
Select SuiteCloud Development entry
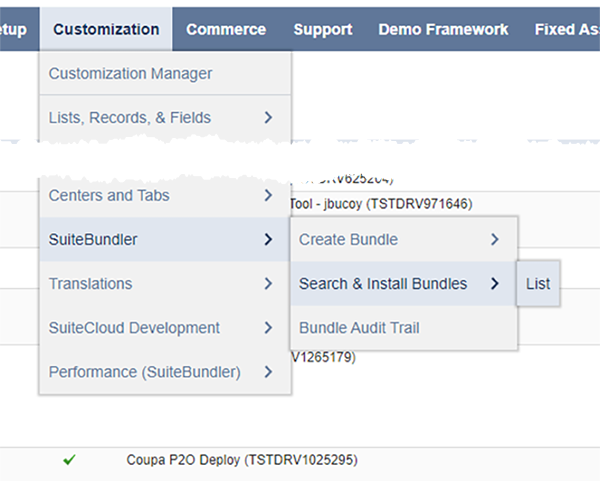[165, 328]
